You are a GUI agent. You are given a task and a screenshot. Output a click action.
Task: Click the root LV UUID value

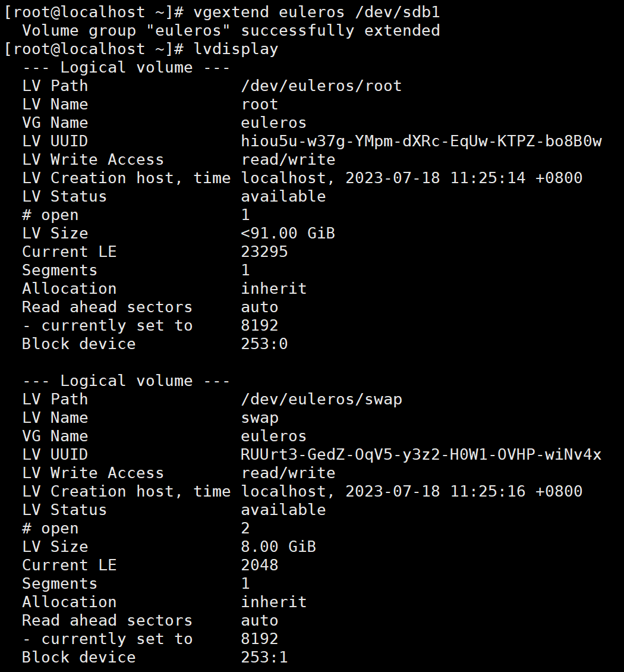(x=421, y=141)
